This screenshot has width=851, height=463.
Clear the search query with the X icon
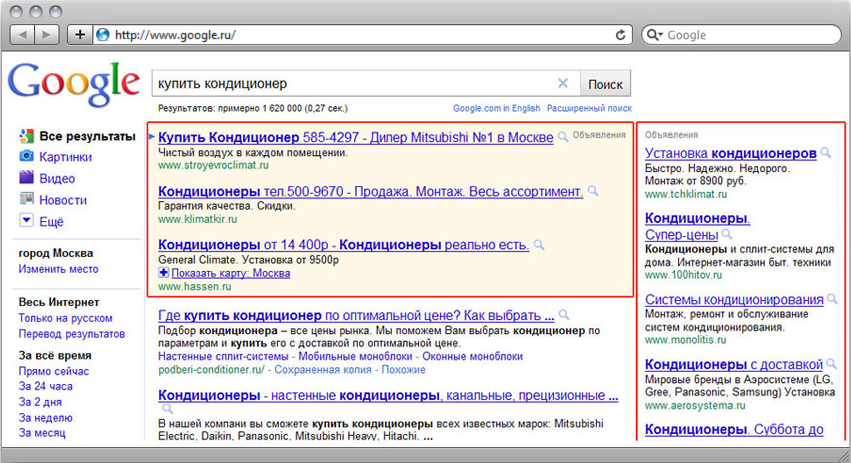tap(562, 84)
